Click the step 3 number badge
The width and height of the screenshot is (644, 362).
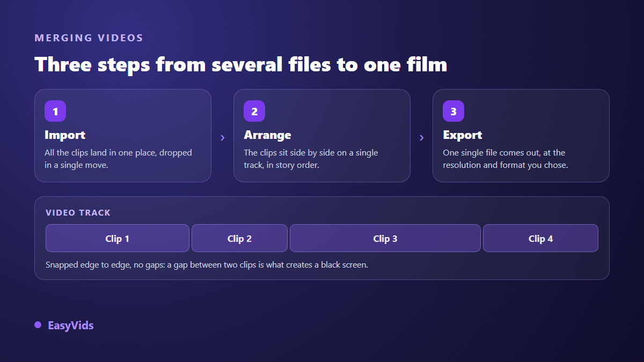pos(453,111)
